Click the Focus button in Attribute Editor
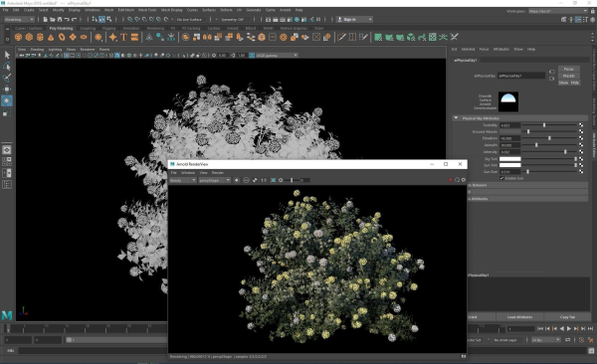The width and height of the screenshot is (597, 364). [x=569, y=69]
